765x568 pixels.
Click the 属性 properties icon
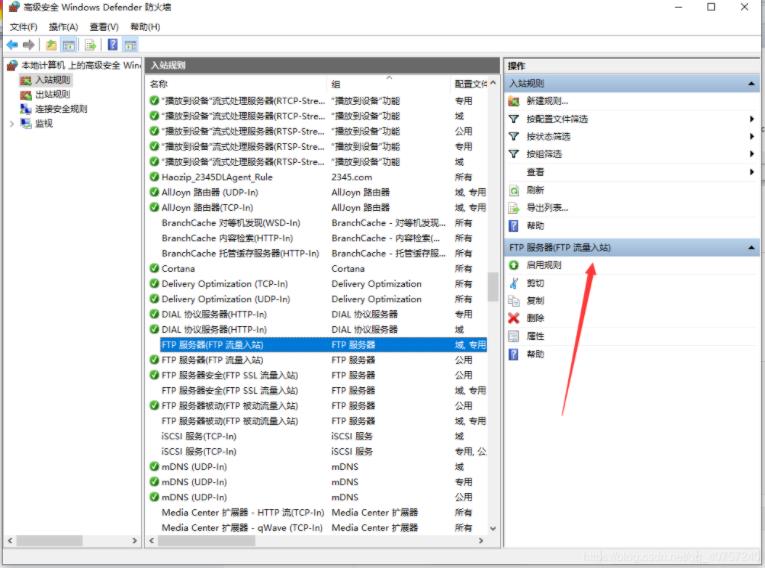(514, 336)
